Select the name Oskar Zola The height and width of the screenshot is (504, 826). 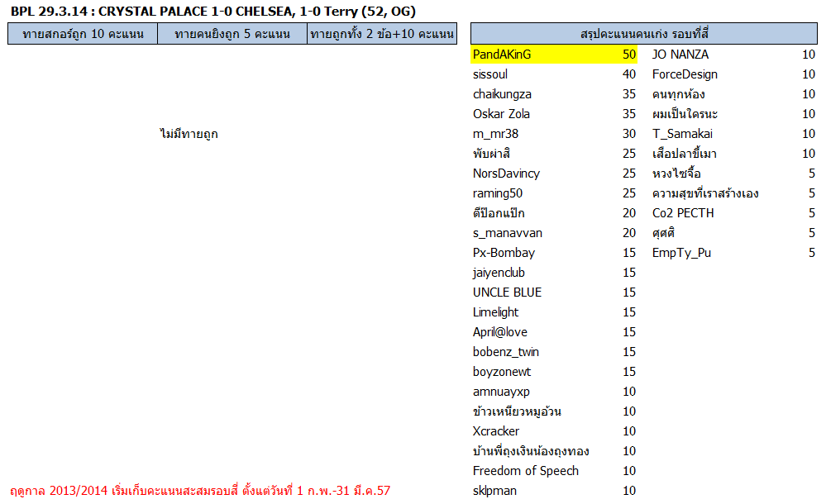[501, 114]
